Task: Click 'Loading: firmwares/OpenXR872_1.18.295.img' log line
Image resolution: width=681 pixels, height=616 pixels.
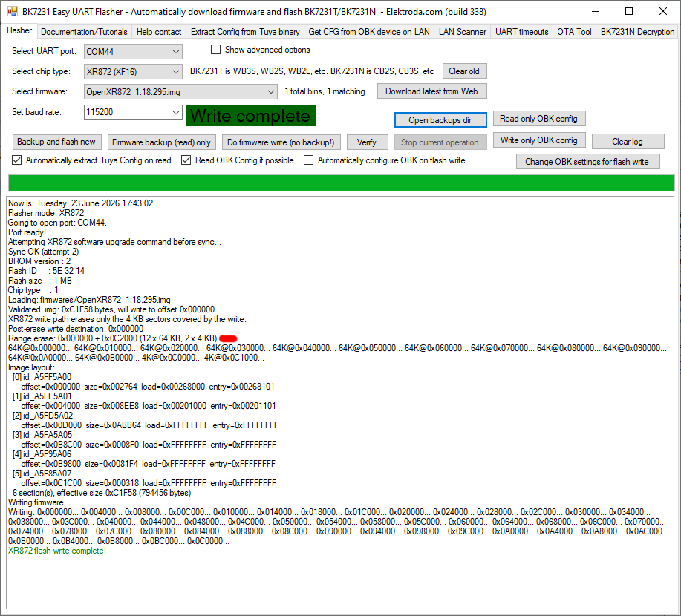Action: click(x=89, y=300)
